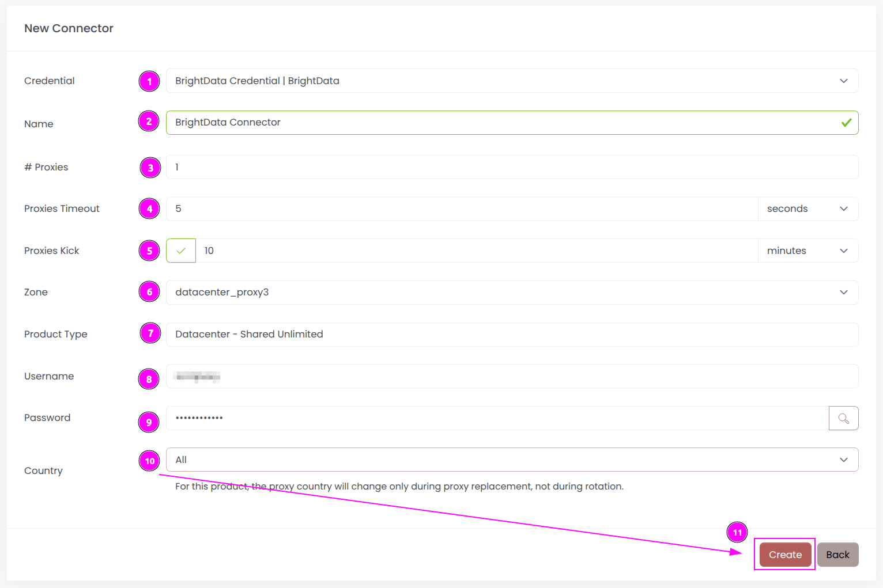Screen dimensions: 883x588
Task: Click the Username field
Action: click(512, 376)
